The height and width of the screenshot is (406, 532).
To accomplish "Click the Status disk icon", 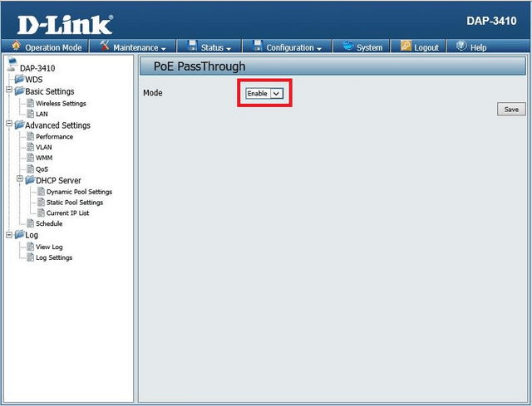I will (192, 47).
